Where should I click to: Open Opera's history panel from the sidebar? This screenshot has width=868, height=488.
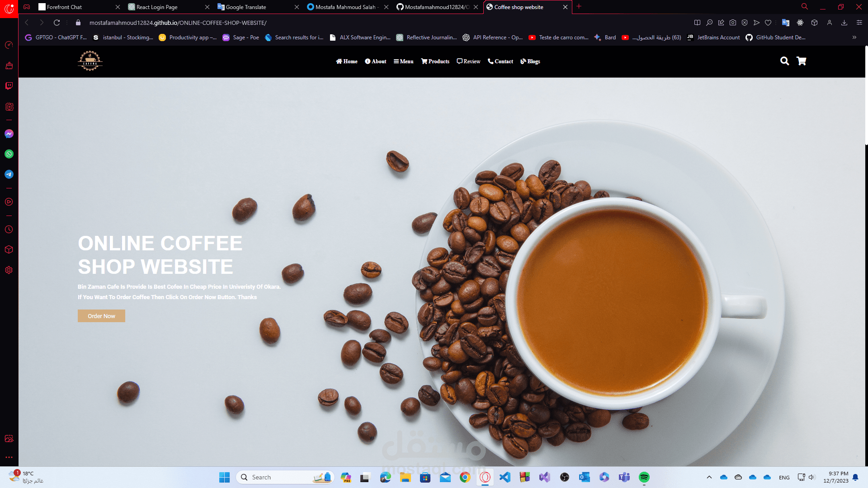[x=9, y=230]
